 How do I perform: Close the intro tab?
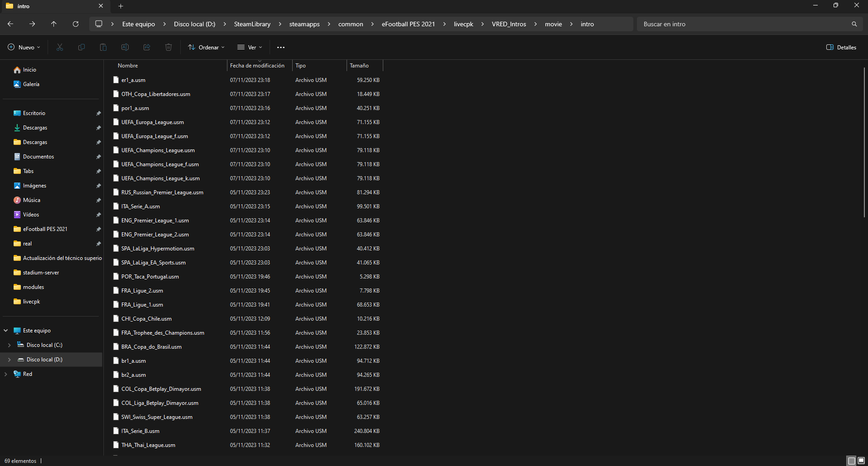[x=101, y=6]
